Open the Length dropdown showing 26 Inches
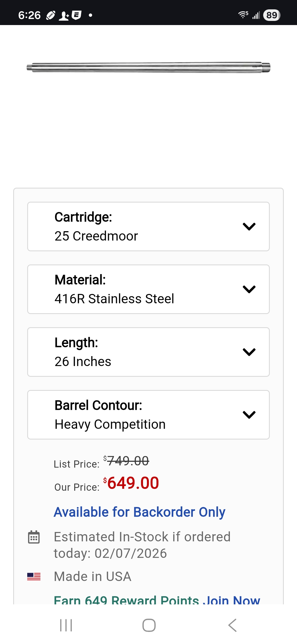This screenshot has height=644, width=297. 148,352
